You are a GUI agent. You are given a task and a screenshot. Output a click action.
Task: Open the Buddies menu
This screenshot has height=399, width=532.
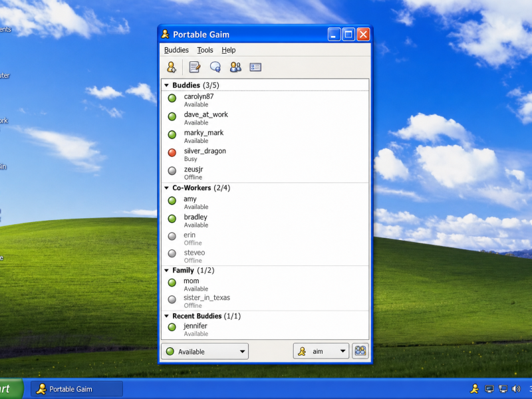click(176, 51)
